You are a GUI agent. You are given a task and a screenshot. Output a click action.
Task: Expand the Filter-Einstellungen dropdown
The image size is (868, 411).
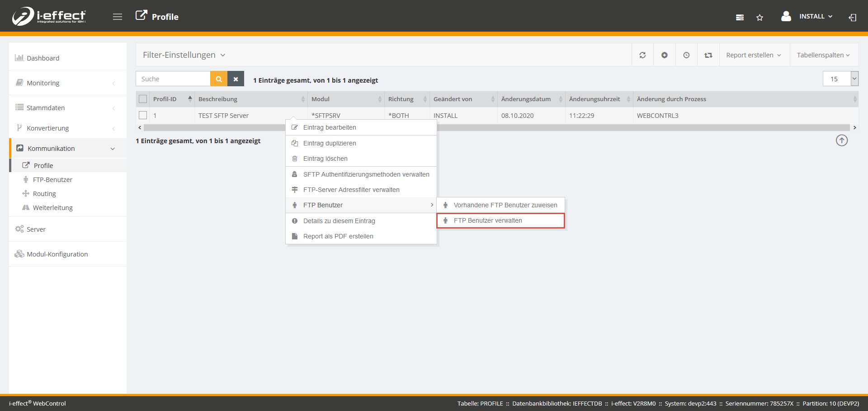pyautogui.click(x=184, y=55)
